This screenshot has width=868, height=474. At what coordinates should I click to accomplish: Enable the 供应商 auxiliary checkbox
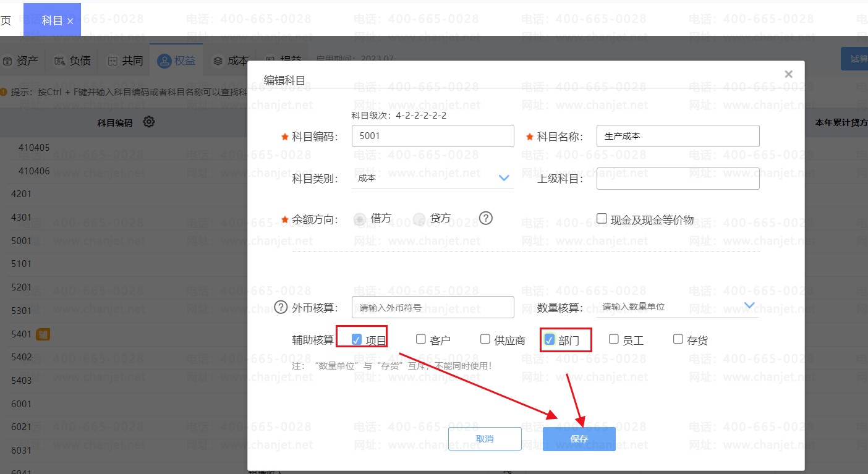coord(485,339)
